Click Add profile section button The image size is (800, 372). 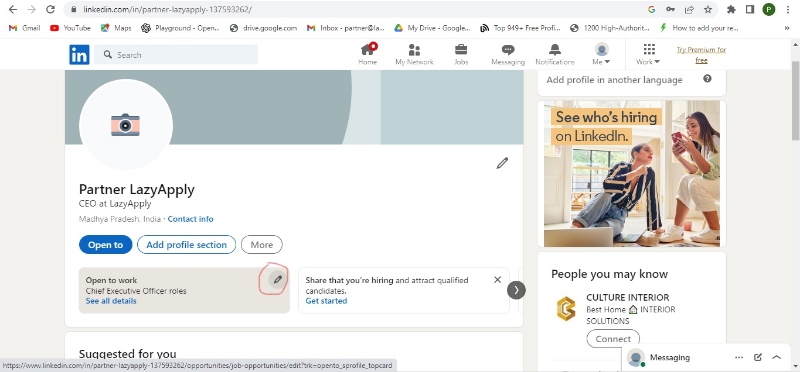tap(186, 244)
